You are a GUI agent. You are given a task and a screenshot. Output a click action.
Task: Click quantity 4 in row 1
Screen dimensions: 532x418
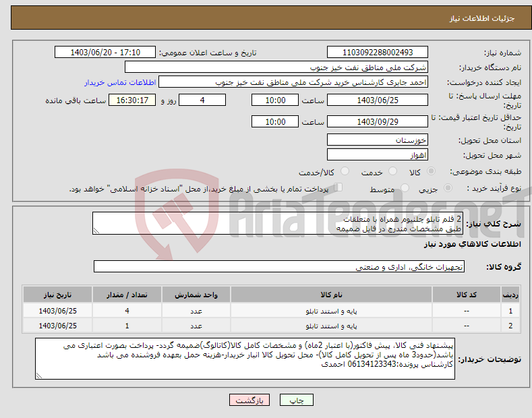click(x=127, y=311)
